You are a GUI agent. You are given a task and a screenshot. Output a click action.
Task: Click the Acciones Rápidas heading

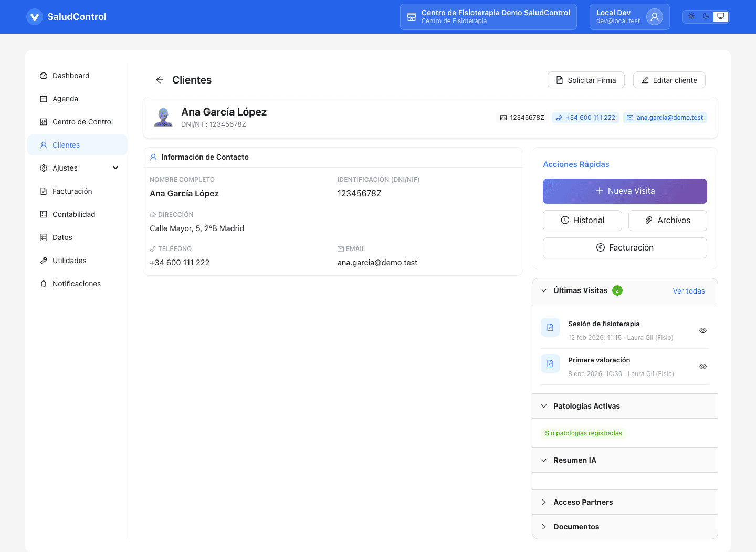[x=576, y=164]
